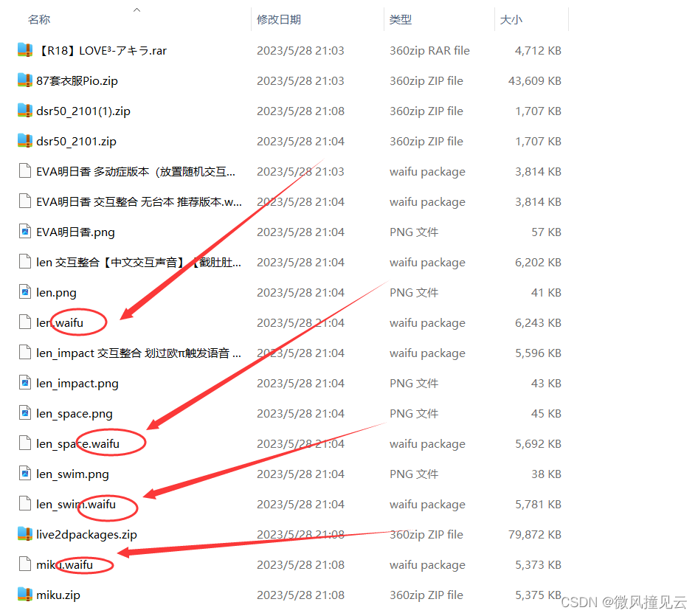Image resolution: width=698 pixels, height=616 pixels.
Task: Click the 6,243 KB size cell
Action: [x=538, y=323]
